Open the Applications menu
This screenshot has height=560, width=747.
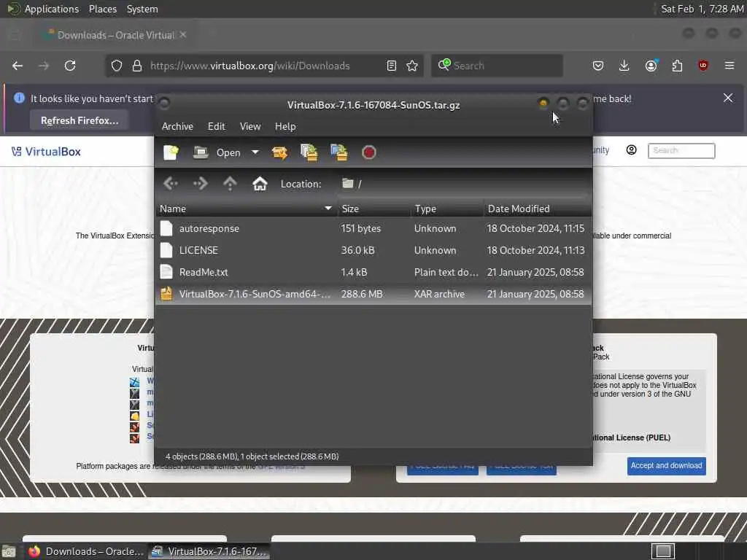[52, 9]
